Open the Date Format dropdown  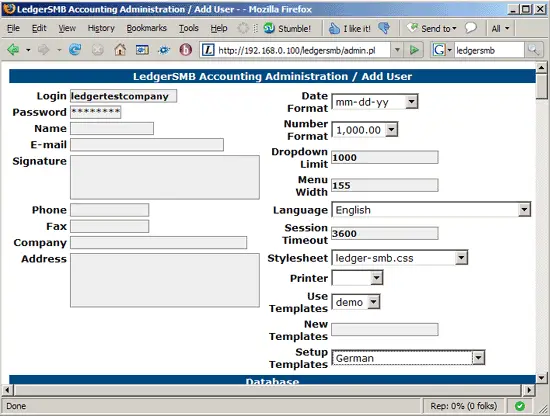point(375,102)
